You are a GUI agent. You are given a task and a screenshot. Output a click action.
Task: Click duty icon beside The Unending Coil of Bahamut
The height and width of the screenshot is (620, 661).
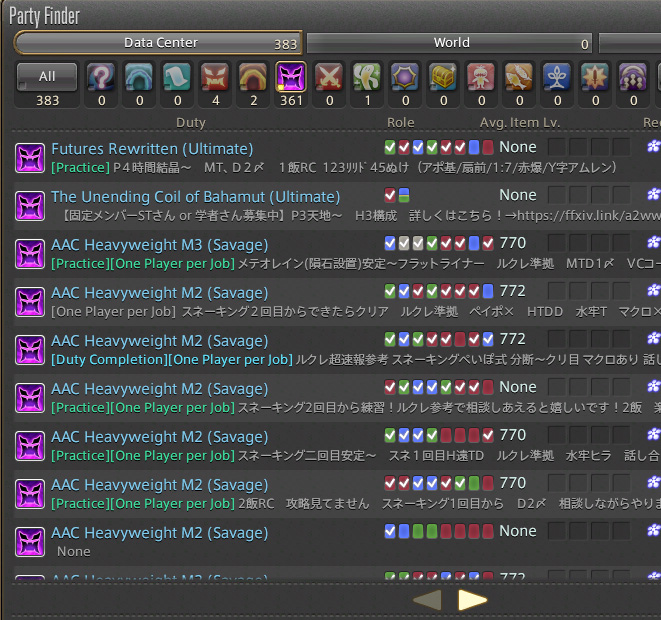[x=30, y=206]
